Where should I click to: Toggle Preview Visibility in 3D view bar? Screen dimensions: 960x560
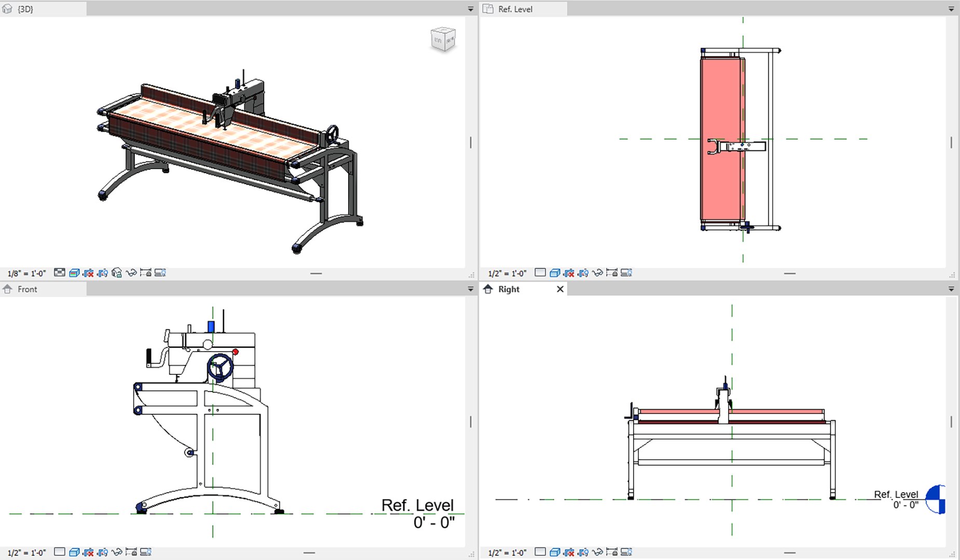[160, 273]
